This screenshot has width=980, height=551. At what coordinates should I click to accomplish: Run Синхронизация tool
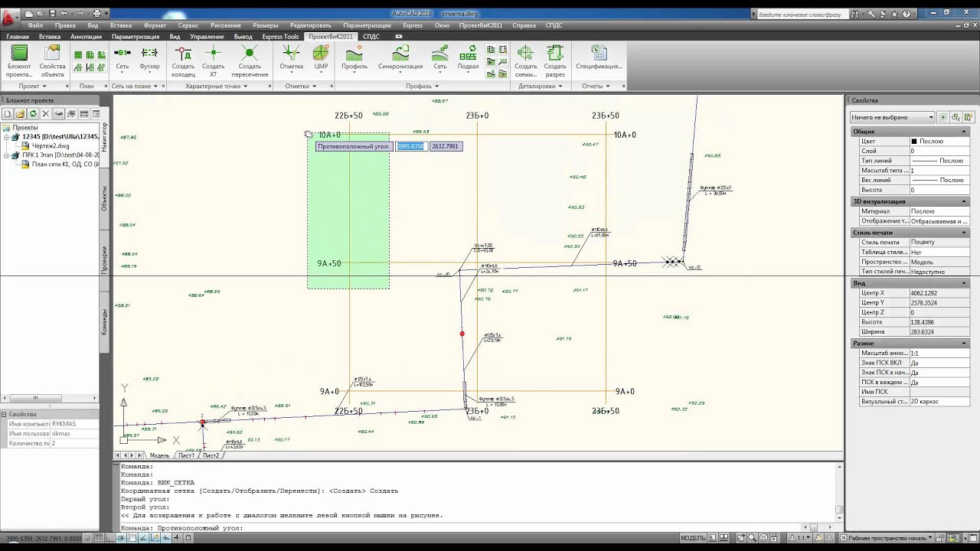click(x=400, y=58)
